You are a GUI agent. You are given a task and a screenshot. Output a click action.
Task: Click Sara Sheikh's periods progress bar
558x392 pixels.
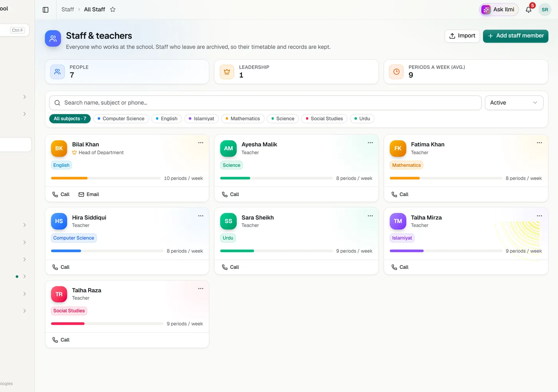tap(277, 251)
